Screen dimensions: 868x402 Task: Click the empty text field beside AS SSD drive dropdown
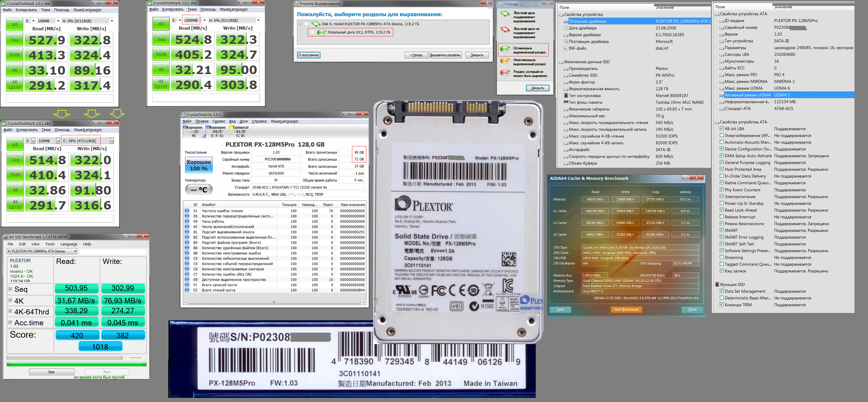click(113, 251)
